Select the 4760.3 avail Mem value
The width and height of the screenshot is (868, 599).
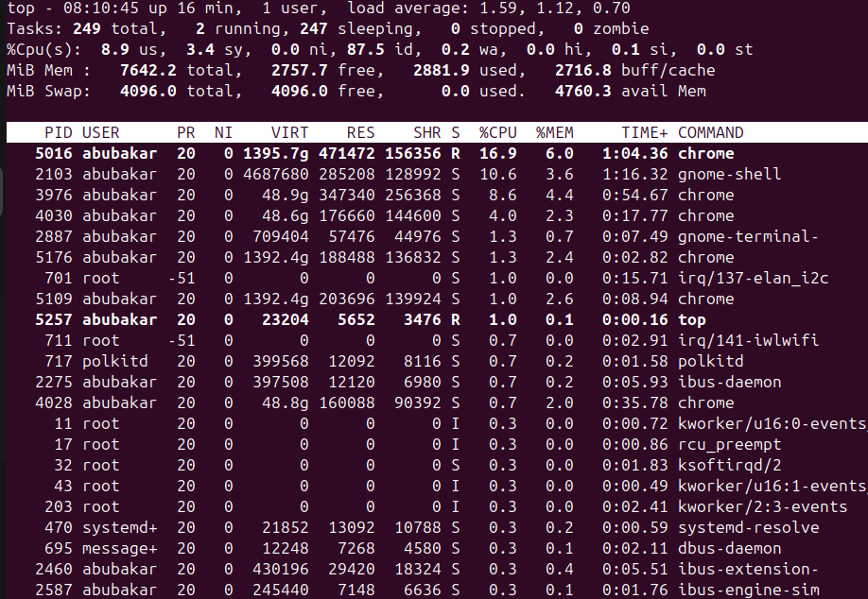(x=582, y=92)
